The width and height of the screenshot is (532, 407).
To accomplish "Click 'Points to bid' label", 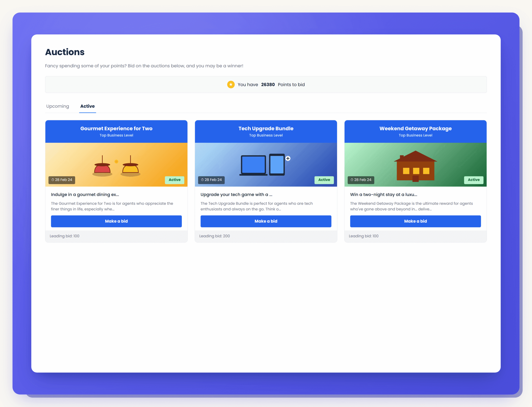I will (x=291, y=85).
